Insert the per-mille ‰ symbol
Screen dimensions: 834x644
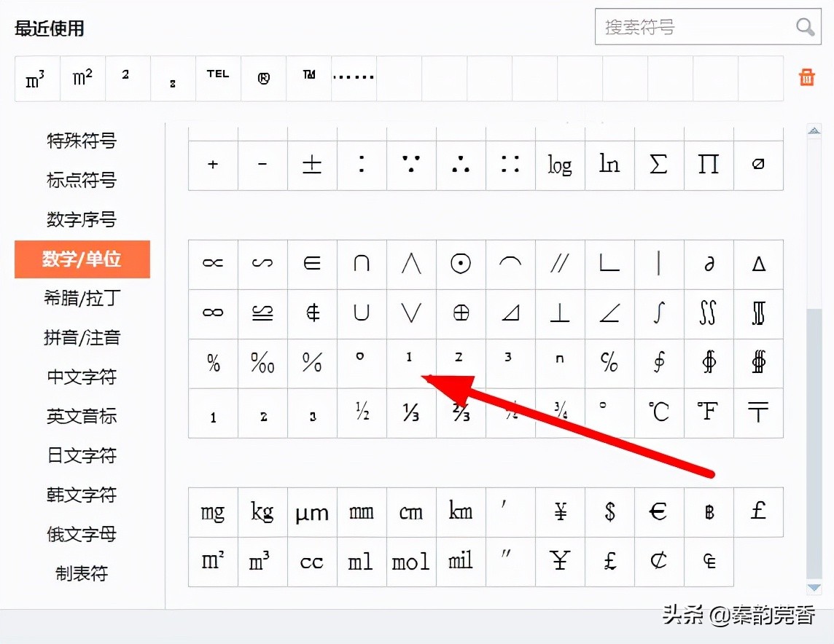tap(262, 363)
